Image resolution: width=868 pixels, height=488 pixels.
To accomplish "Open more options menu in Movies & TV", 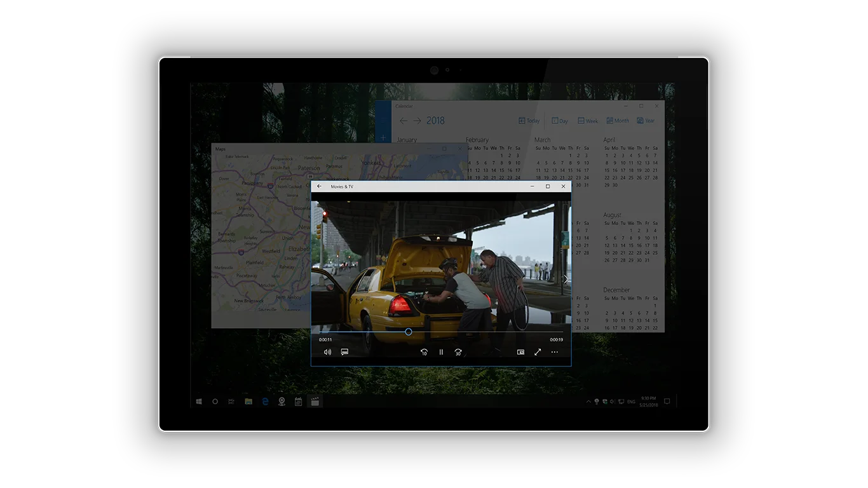I will pos(553,351).
